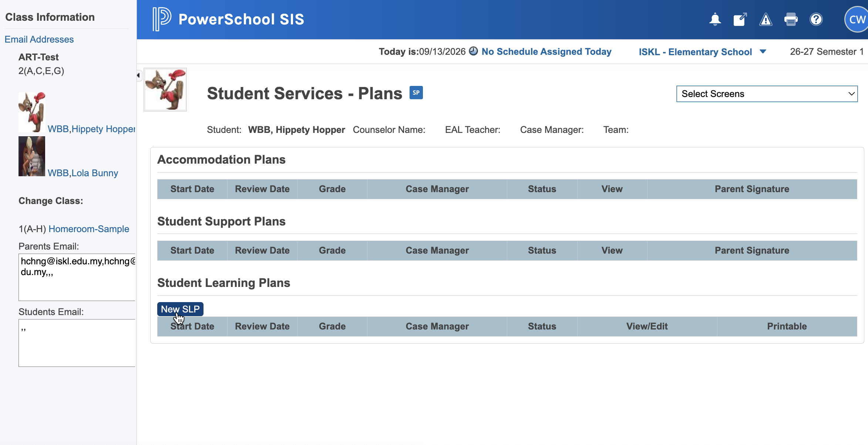Click Lola Bunny thumbnail in sidebar

[32, 156]
